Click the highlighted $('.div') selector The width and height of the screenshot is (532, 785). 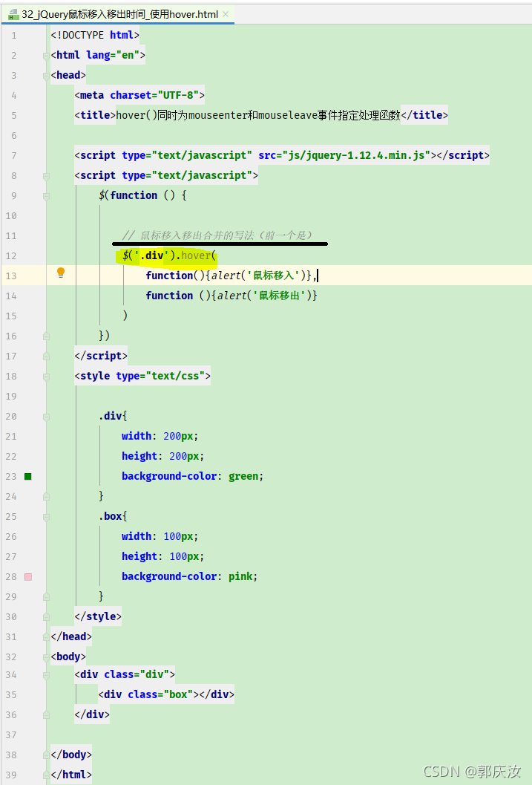pyautogui.click(x=148, y=255)
